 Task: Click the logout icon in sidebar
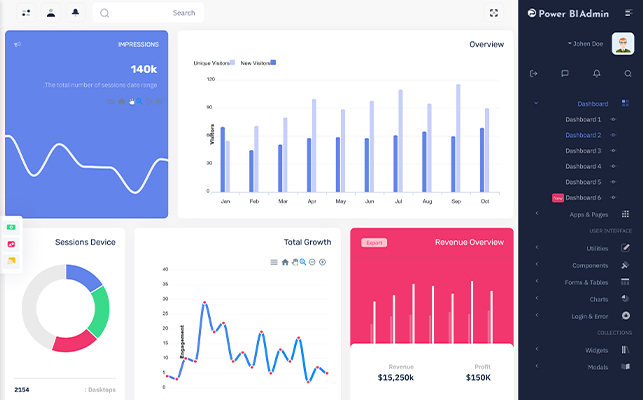(534, 73)
